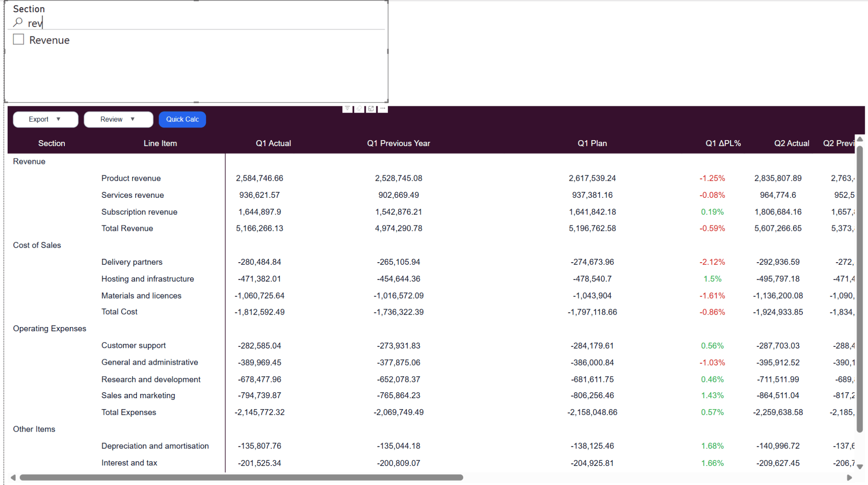This screenshot has width=868, height=485.
Task: Select 'Customer support' line item
Action: 134,346
